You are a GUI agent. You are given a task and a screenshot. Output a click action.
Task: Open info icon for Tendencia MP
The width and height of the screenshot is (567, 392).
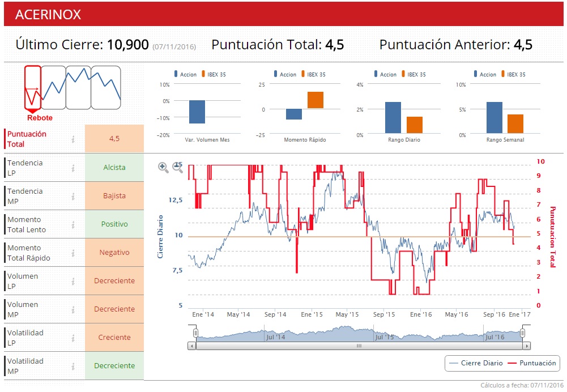(x=73, y=197)
